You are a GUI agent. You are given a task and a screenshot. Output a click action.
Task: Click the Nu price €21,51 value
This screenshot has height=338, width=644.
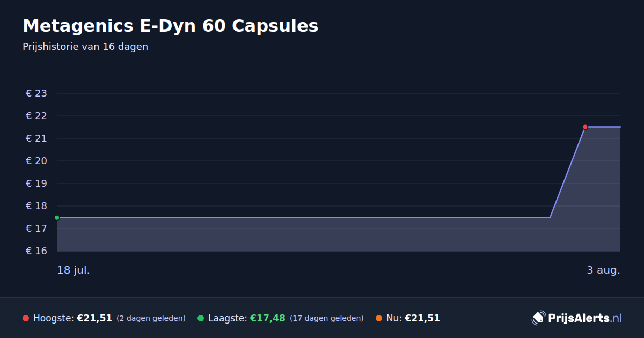422,318
